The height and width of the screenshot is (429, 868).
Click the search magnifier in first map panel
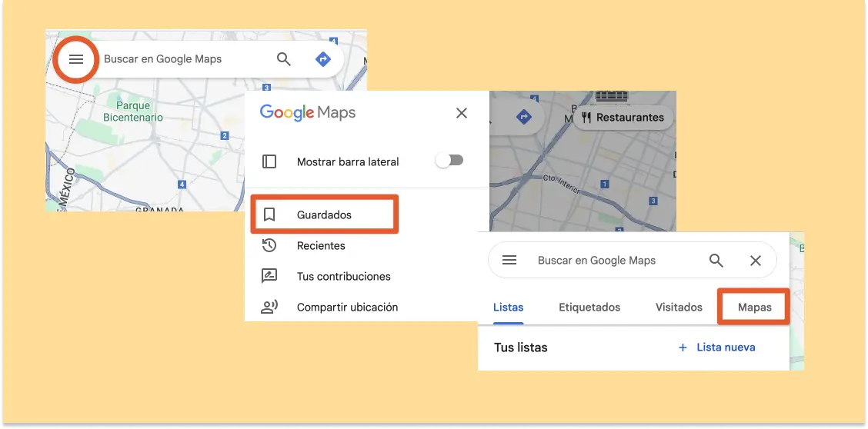[283, 59]
